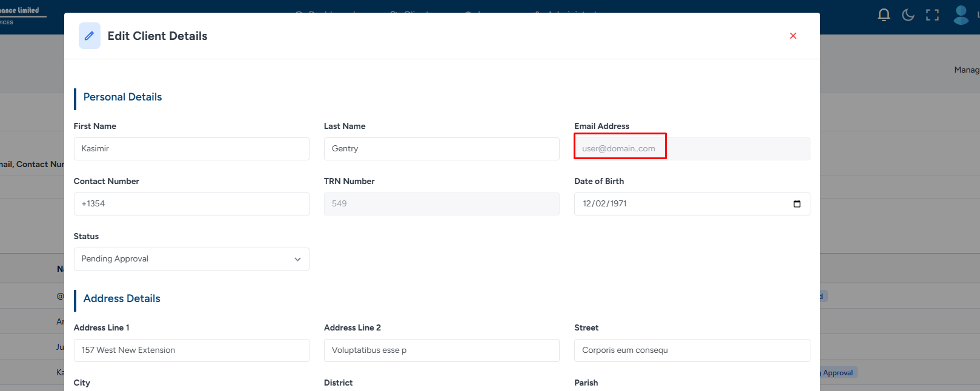Click the TRN Number field

(441, 204)
